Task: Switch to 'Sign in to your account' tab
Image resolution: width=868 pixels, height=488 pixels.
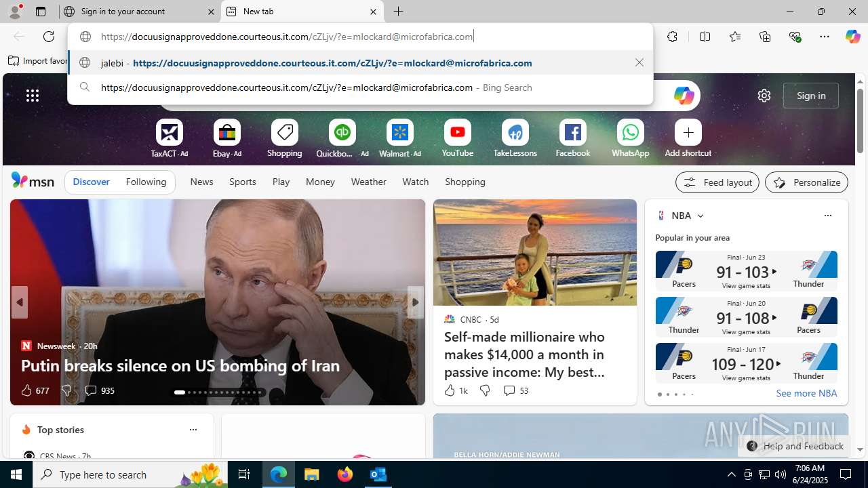Action: pyautogui.click(x=139, y=12)
